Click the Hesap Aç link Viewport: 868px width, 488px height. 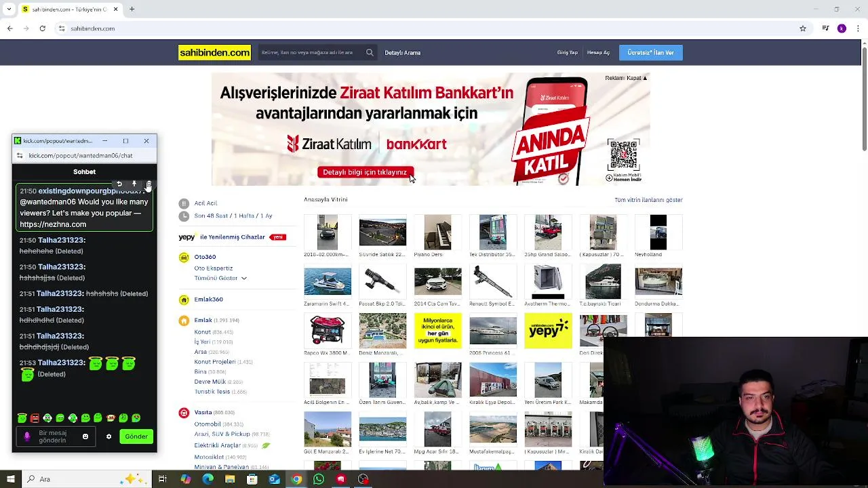(x=598, y=53)
